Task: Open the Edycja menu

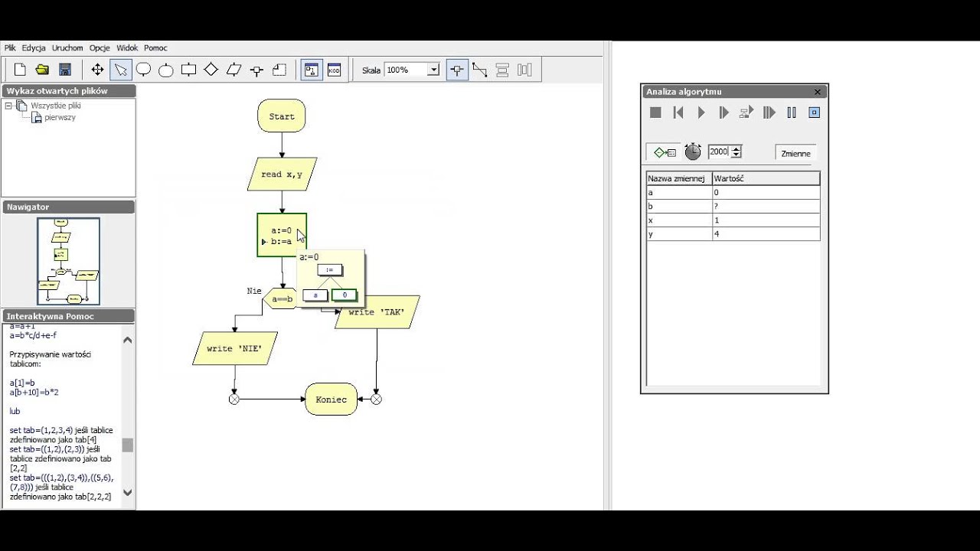Action: coord(34,47)
